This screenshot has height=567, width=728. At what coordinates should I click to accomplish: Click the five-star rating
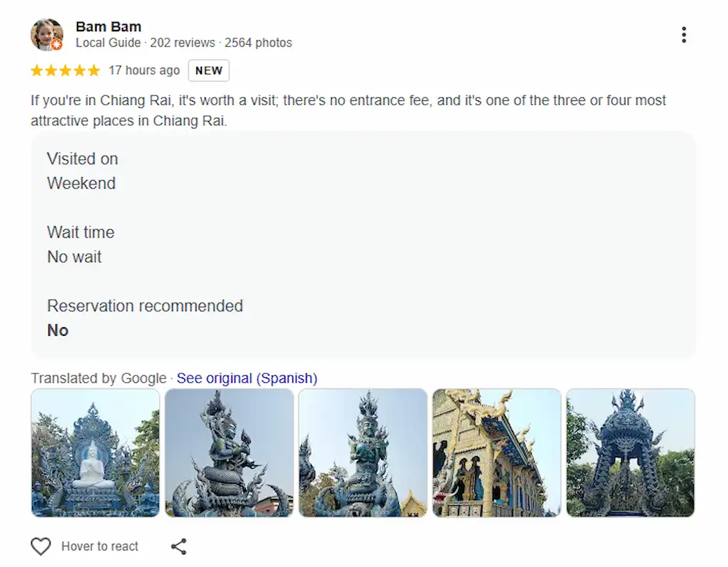(x=65, y=70)
